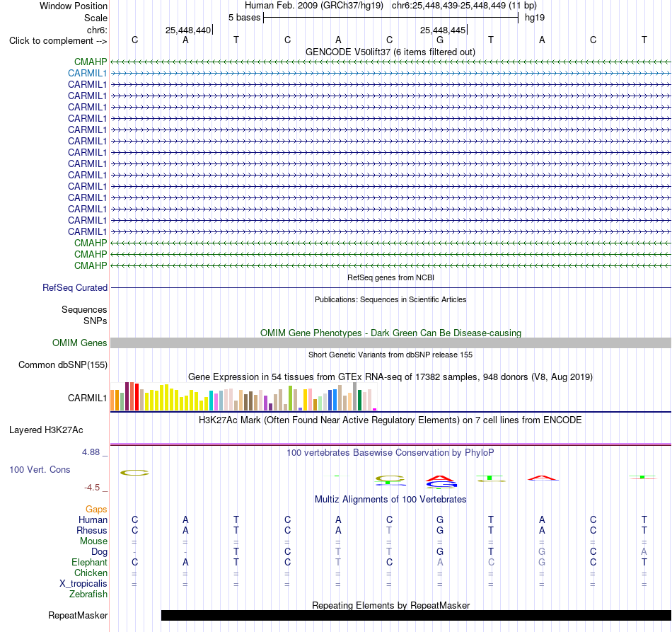Open the OMIM Gene Phenotypes track title

point(390,333)
